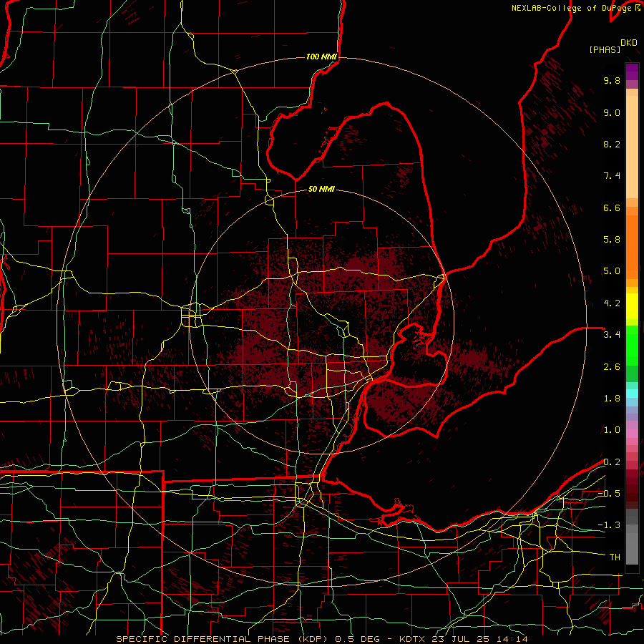Click the 0.2 legend value

pos(612,462)
